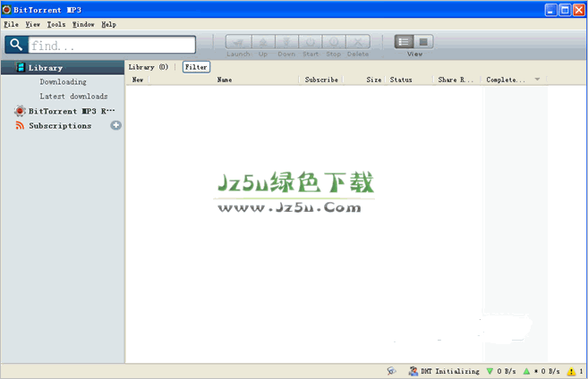The width and height of the screenshot is (588, 379).
Task: Click the red BitTorrent MP3 sidebar icon
Action: (20, 111)
